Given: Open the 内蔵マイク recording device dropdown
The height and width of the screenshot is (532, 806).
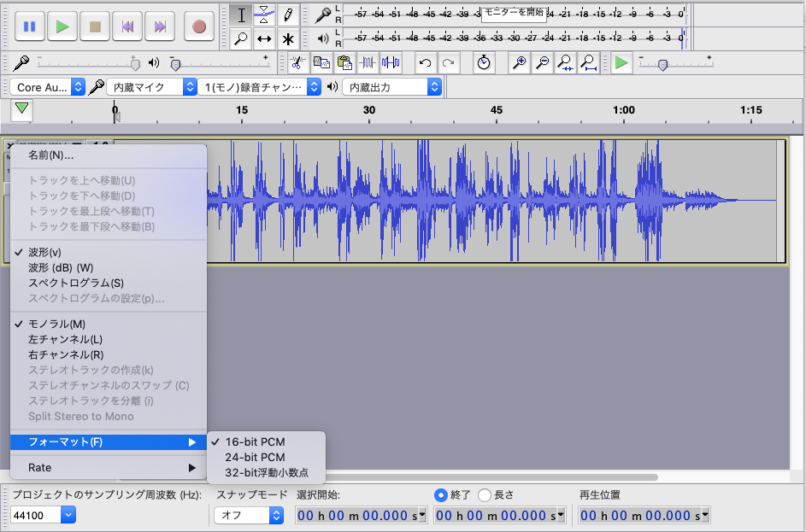Looking at the screenshot, I should (151, 87).
